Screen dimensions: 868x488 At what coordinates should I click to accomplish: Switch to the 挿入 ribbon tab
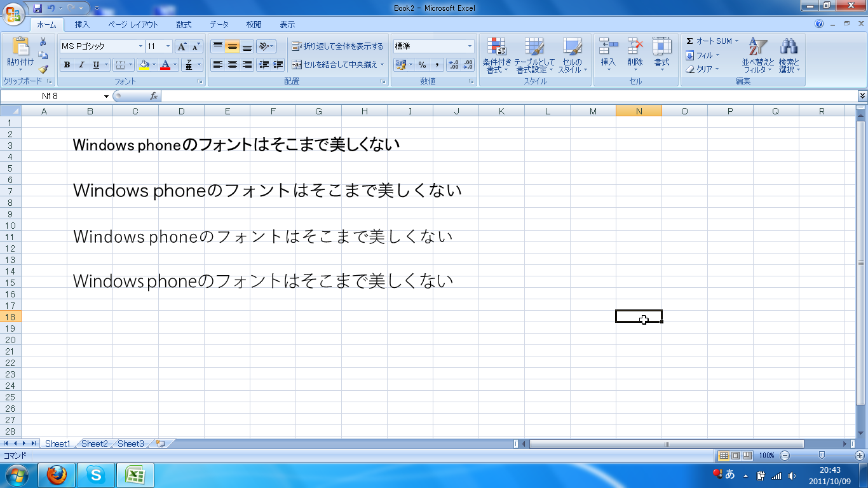click(82, 25)
